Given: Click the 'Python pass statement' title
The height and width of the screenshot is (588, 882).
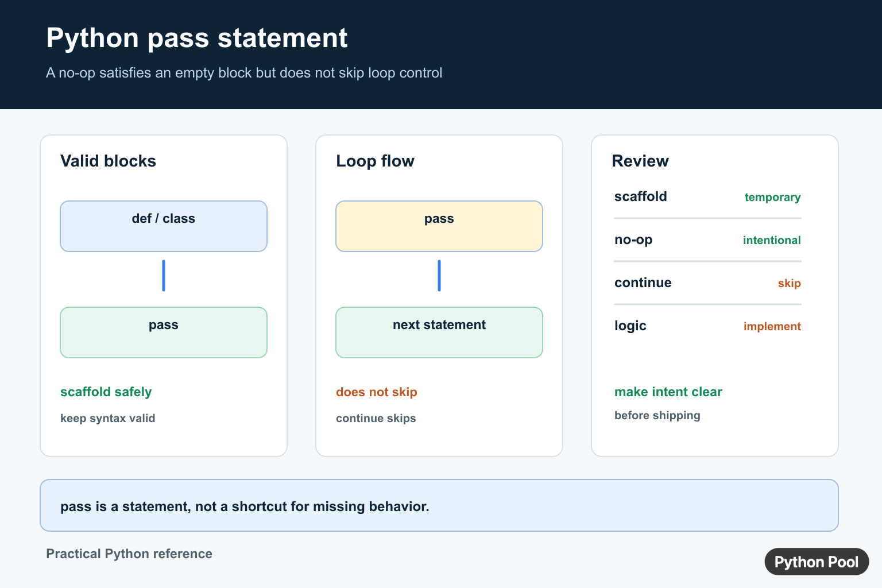Looking at the screenshot, I should [196, 38].
